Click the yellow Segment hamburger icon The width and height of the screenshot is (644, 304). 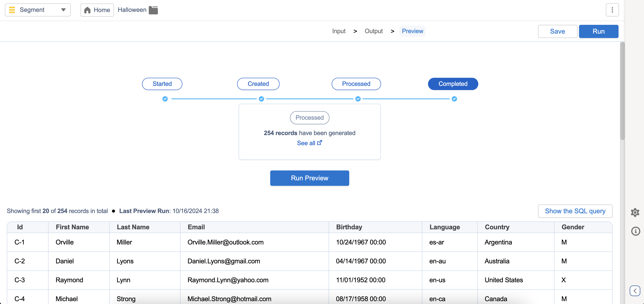pos(12,10)
